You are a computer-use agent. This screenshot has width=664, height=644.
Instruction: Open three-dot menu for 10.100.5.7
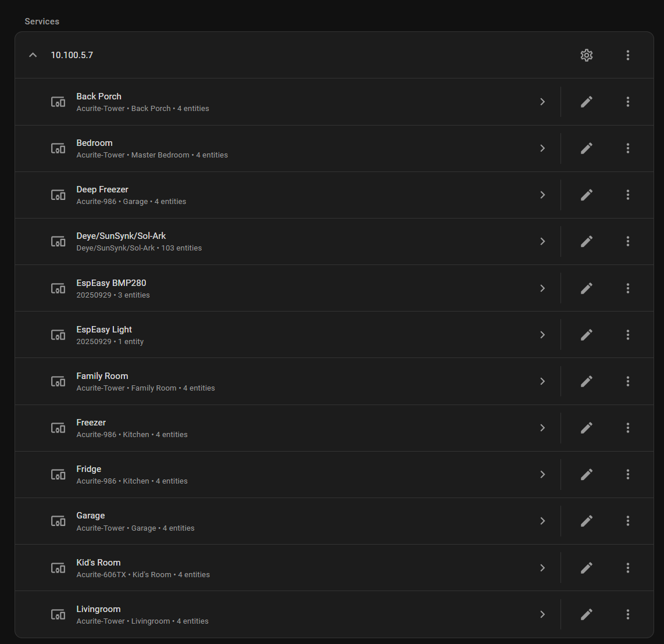(628, 55)
